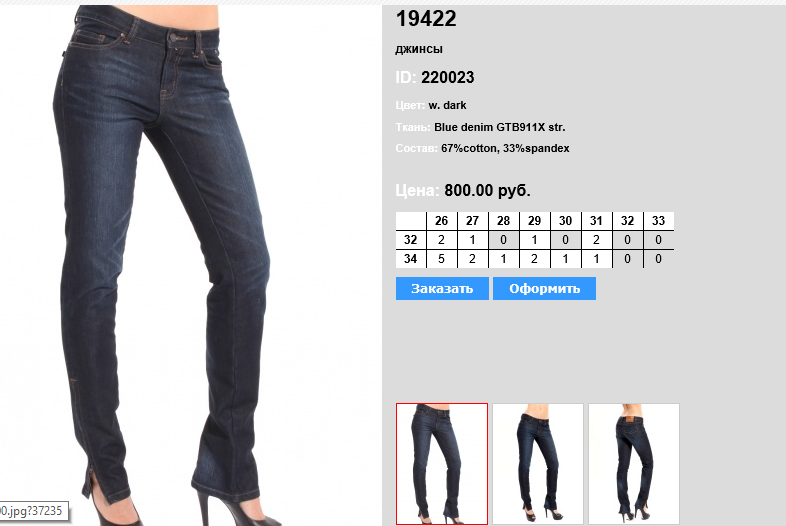Click the Заказать button
Image resolution: width=786 pixels, height=526 pixels.
click(x=442, y=288)
